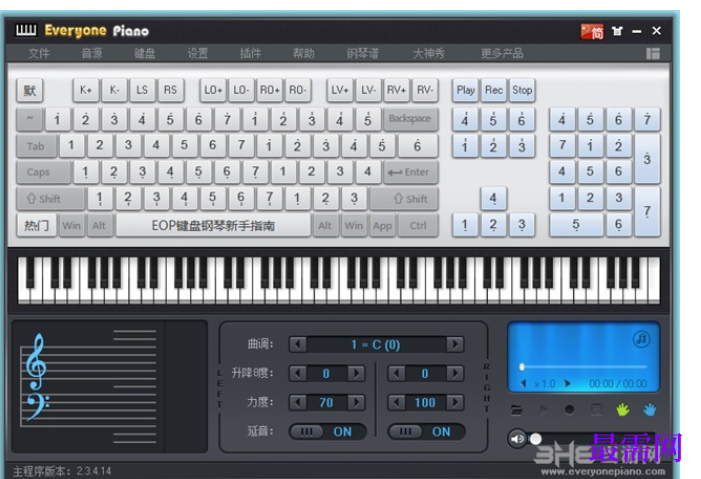
Task: Raise right-hand octave value with its right arrow
Action: tap(455, 373)
